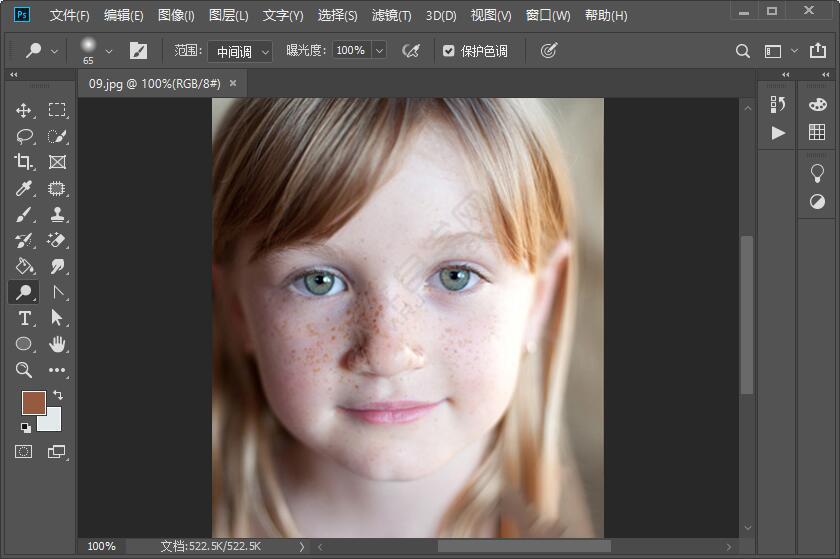Toggle Quick Mask mode
This screenshot has width=840, height=559.
(x=24, y=452)
